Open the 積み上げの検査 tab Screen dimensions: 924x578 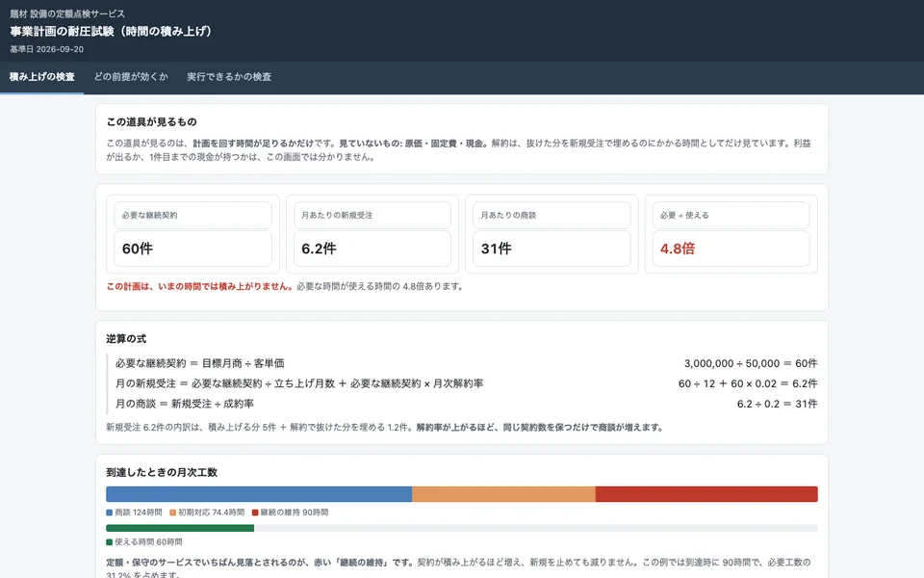[x=41, y=77]
